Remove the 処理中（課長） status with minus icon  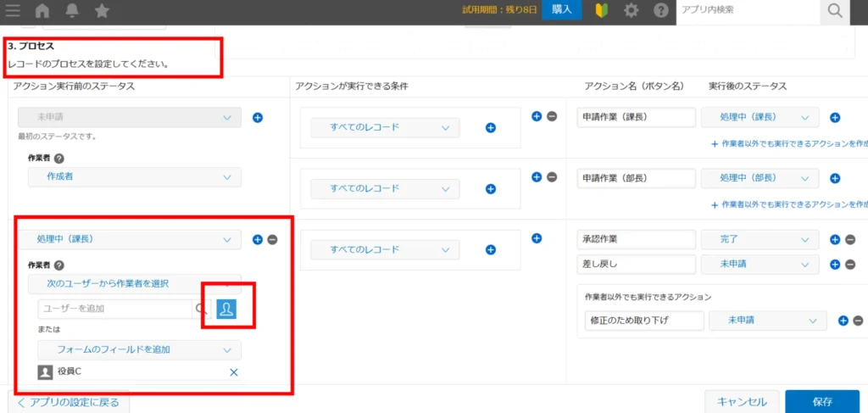[272, 240]
